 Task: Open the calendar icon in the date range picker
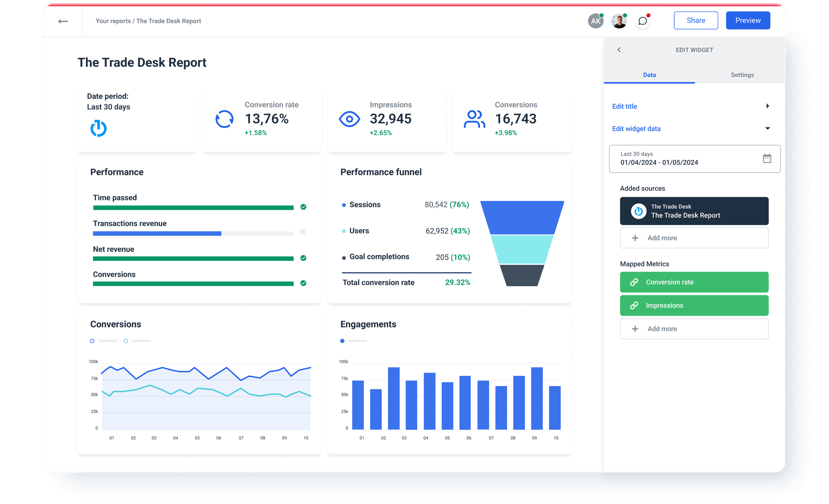[x=767, y=159]
